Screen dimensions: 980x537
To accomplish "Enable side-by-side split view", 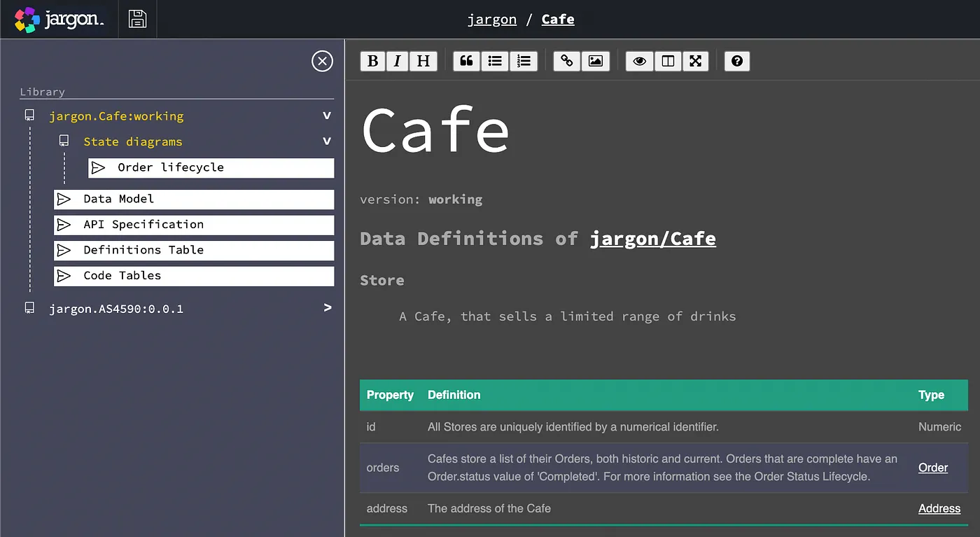I will pos(667,61).
